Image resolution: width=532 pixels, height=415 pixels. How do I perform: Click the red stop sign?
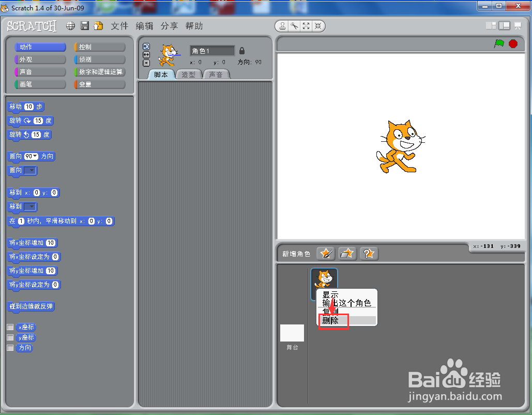513,43
